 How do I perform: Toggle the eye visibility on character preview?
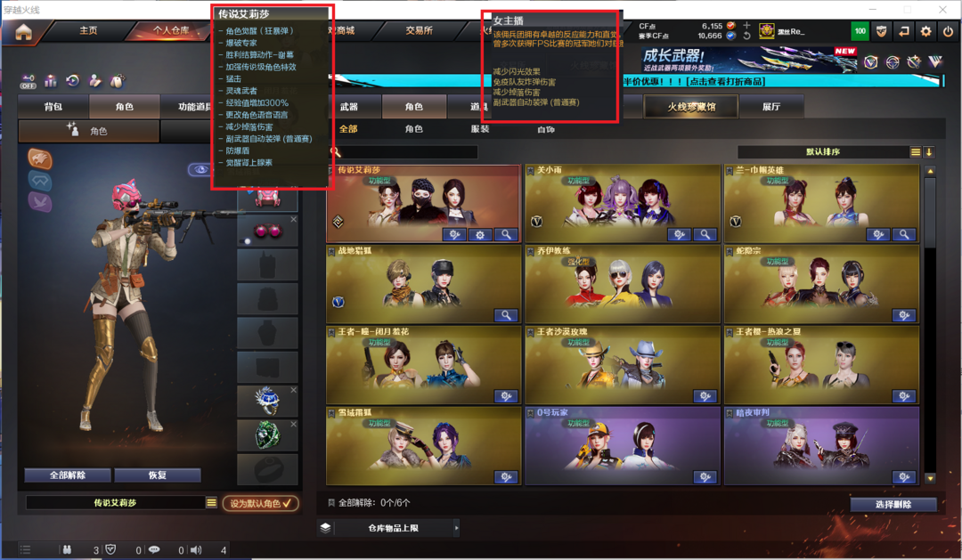tap(200, 169)
